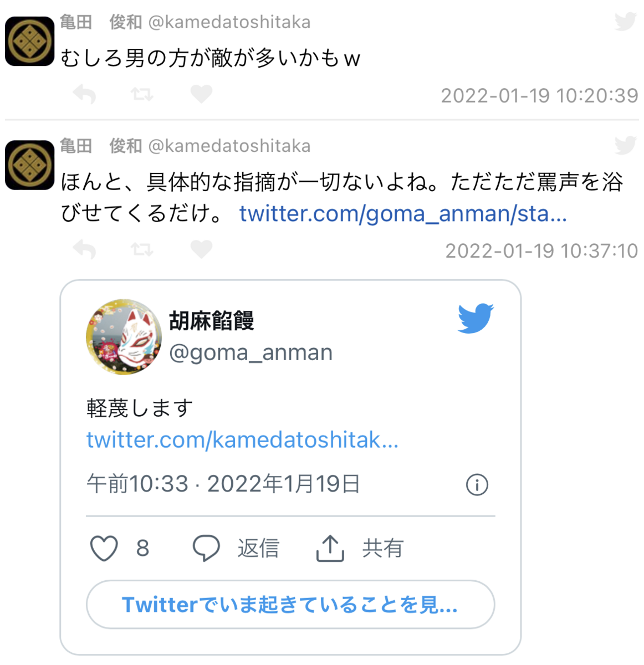Open twitter.com/kamedatoshitak... link in card
The width and height of the screenshot is (644, 665).
coord(242,440)
